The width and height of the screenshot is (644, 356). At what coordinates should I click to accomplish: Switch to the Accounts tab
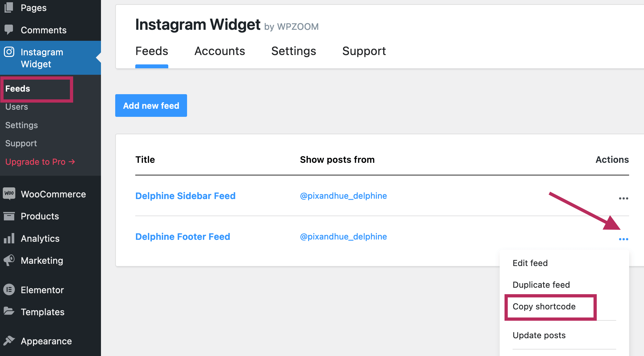[219, 51]
